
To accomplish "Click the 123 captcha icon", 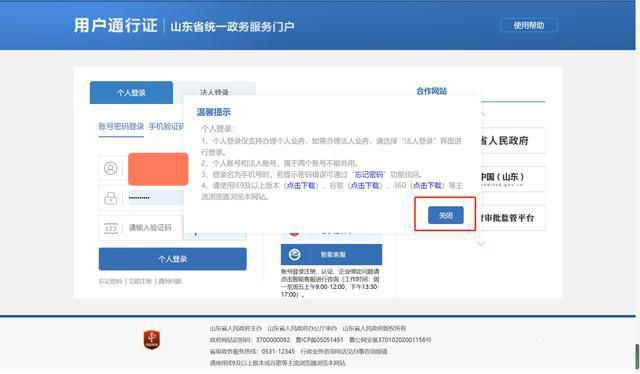I will [111, 228].
